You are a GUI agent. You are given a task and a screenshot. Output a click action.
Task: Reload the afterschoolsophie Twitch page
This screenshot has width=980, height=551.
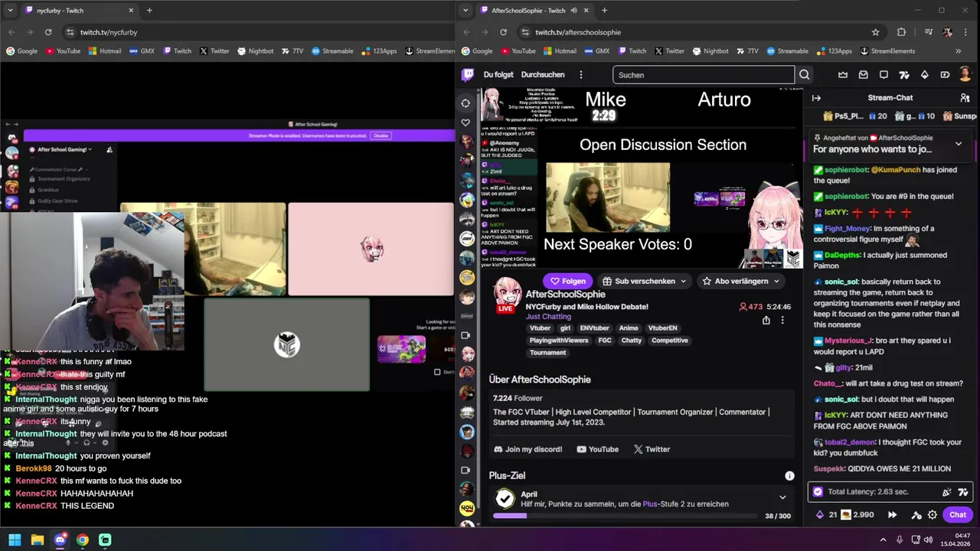[503, 32]
